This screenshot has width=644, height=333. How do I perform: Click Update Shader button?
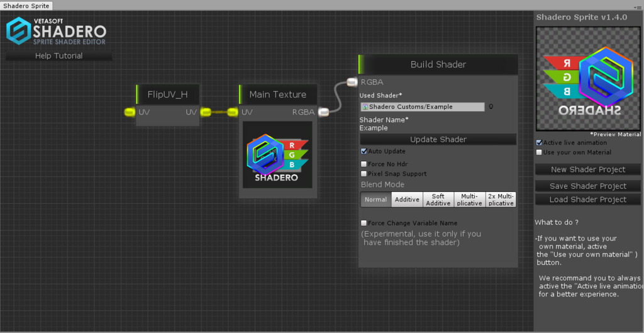[438, 139]
